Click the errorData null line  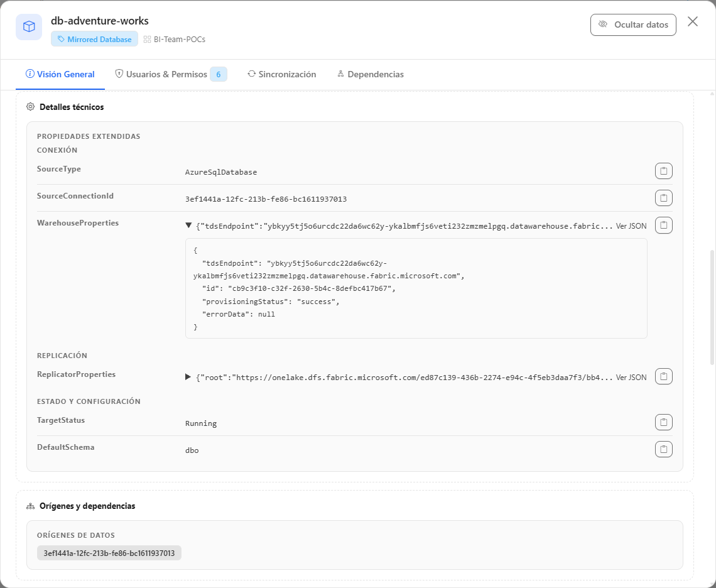[239, 314]
